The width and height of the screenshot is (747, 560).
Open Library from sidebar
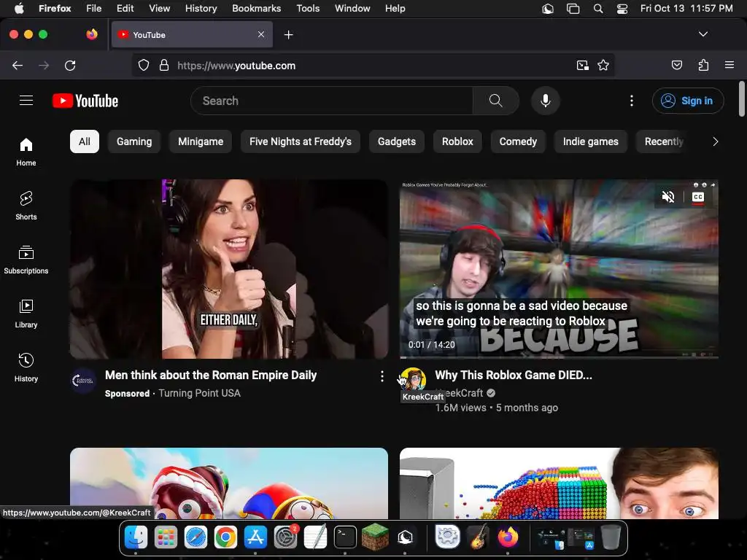pos(26,314)
